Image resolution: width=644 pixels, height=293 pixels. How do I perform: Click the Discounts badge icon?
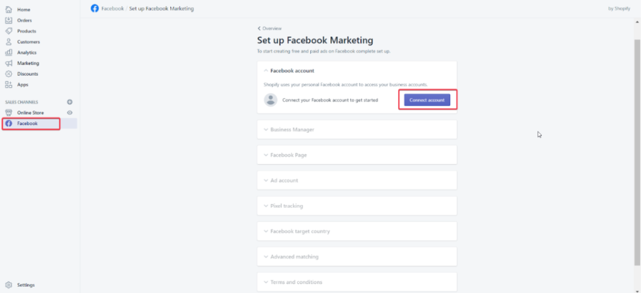[9, 74]
